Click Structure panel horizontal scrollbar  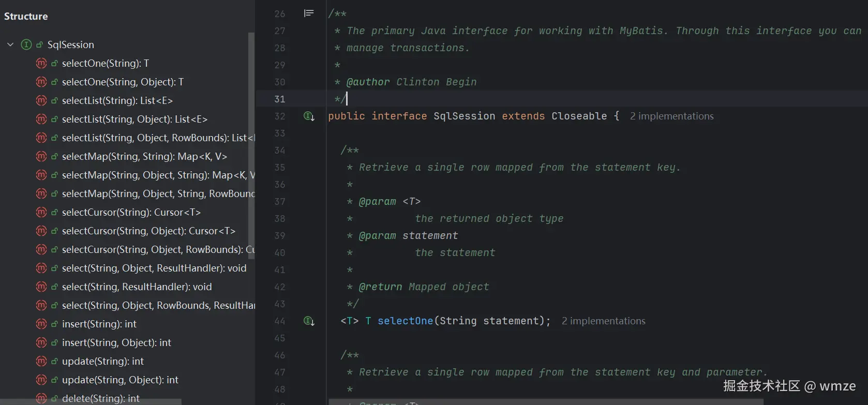pyautogui.click(x=91, y=402)
